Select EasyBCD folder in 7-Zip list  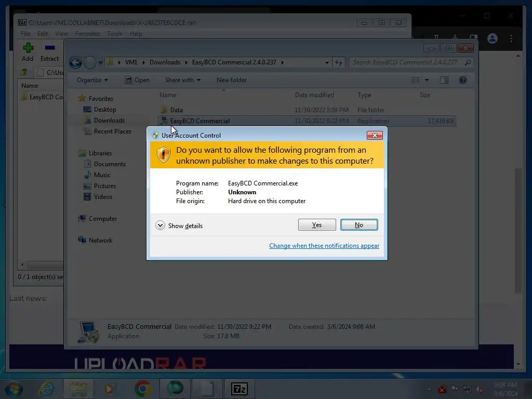42,97
